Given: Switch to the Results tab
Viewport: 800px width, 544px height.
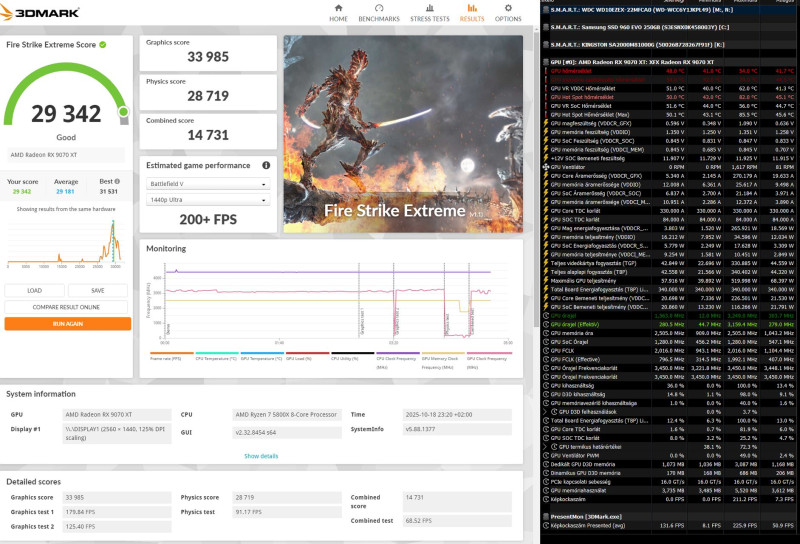Looking at the screenshot, I should (472, 13).
